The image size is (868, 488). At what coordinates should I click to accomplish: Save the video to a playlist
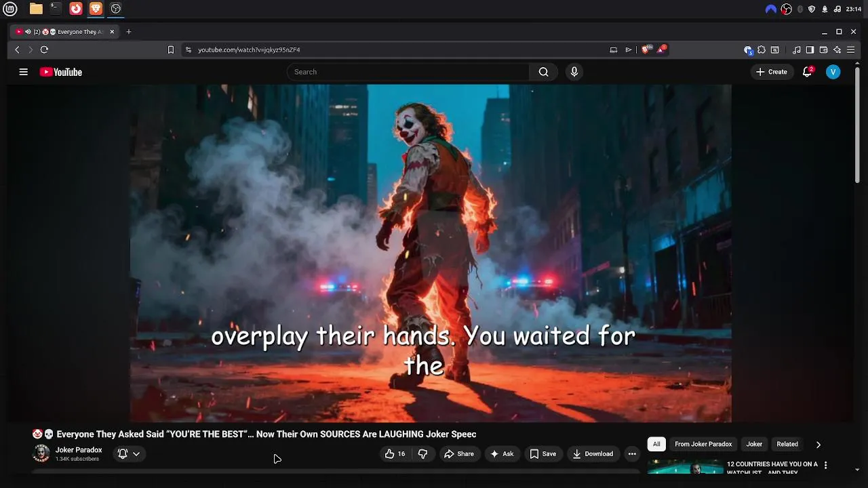pos(542,454)
